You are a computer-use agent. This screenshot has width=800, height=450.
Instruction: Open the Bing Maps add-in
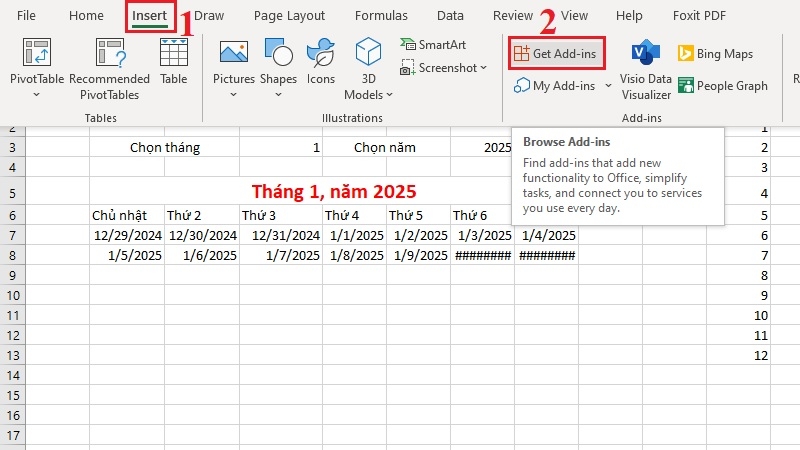pos(715,54)
